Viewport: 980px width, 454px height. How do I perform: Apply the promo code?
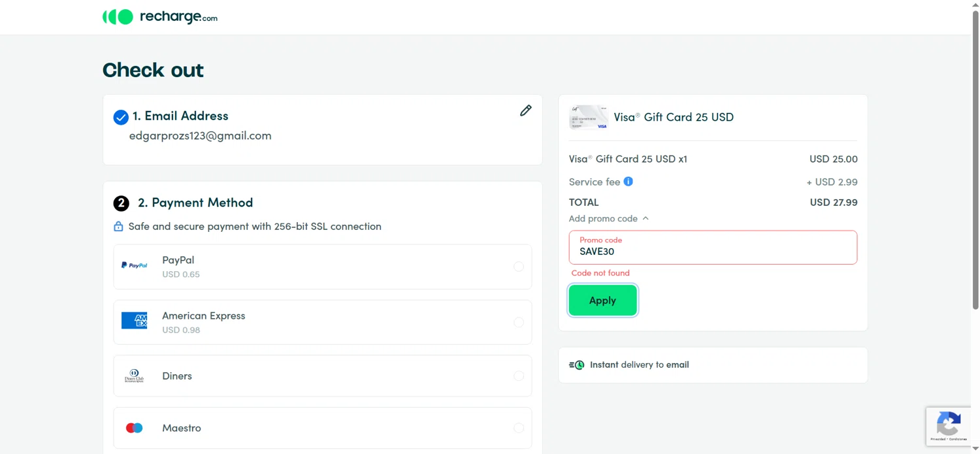pyautogui.click(x=602, y=300)
